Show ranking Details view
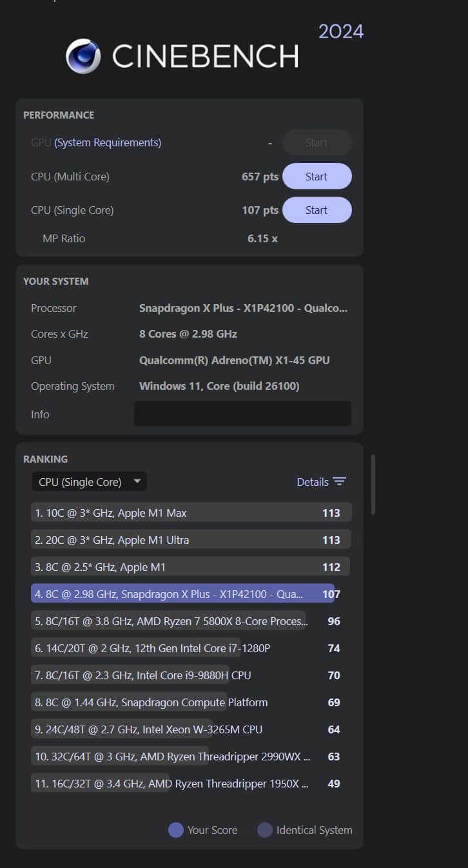468x868 pixels. [x=313, y=482]
